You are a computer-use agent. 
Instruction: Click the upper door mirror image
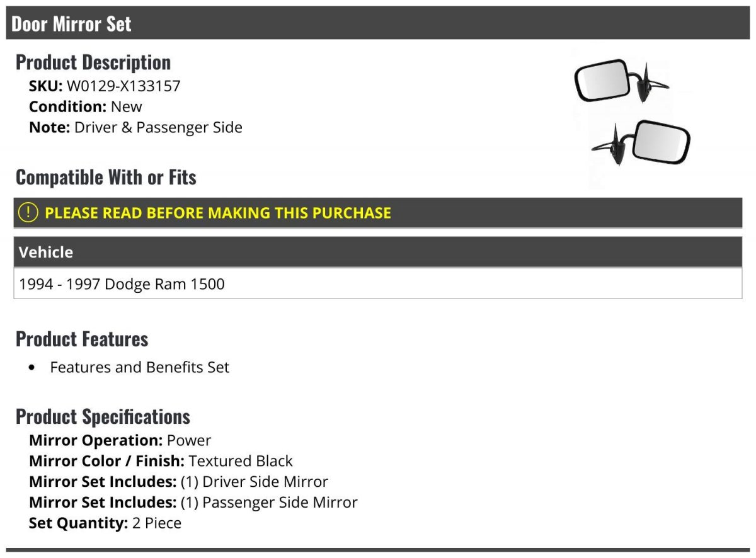click(622, 81)
